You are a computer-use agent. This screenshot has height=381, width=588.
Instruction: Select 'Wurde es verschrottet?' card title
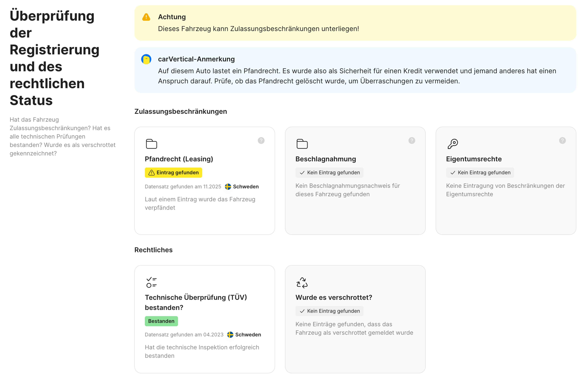tap(334, 298)
